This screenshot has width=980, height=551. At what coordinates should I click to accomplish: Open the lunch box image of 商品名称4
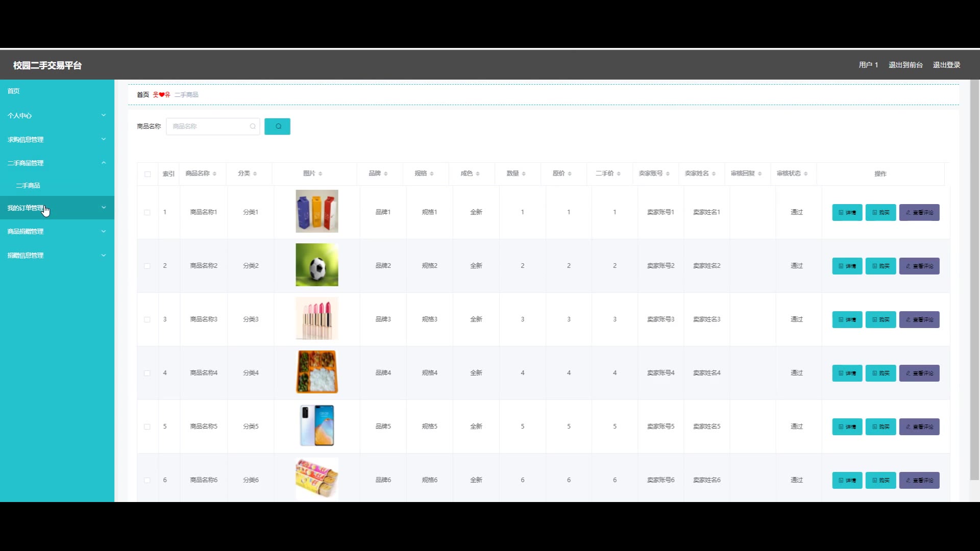317,372
